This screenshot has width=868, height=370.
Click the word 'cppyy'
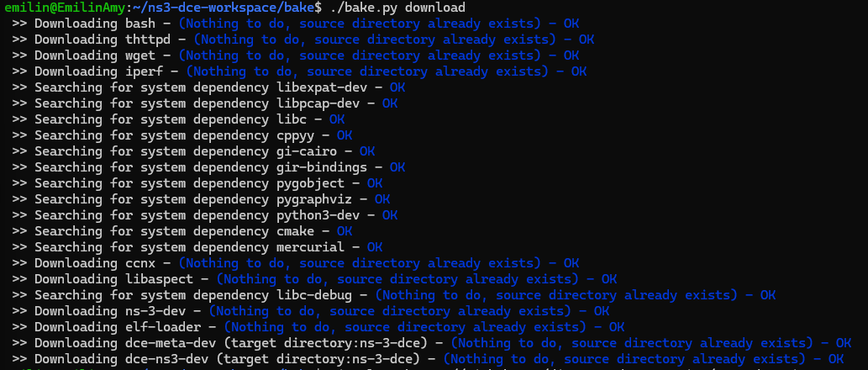tap(295, 135)
